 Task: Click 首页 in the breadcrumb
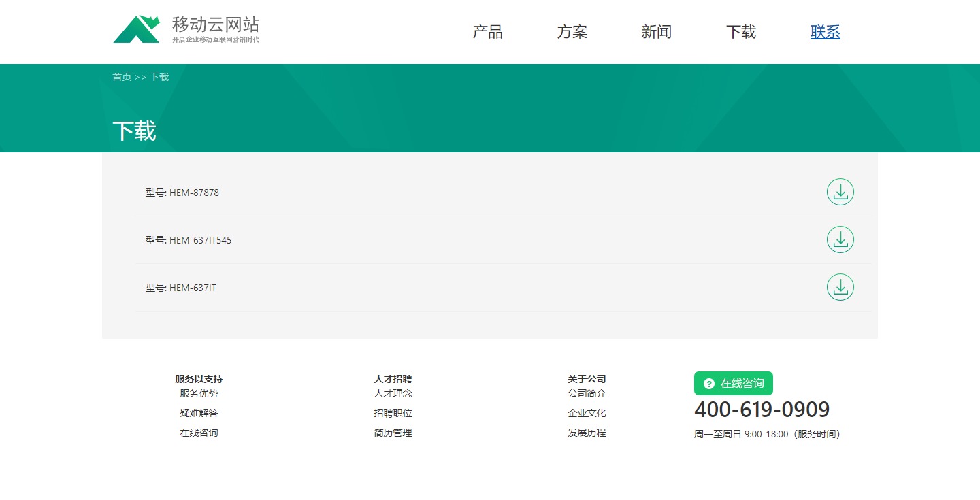(122, 77)
